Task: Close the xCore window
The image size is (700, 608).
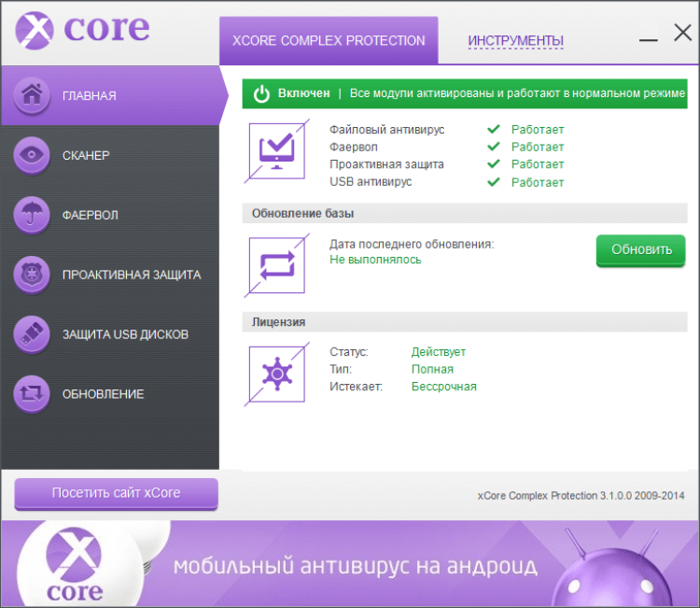Action: [x=682, y=33]
